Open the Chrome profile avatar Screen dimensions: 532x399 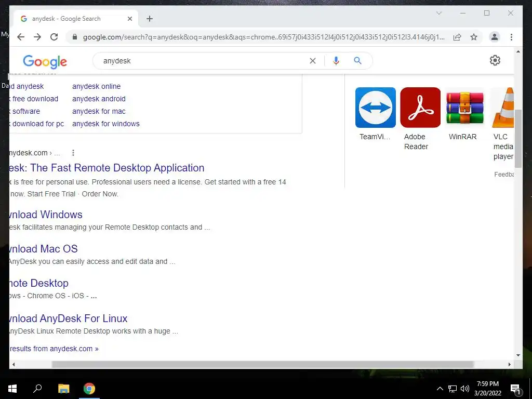(x=495, y=37)
